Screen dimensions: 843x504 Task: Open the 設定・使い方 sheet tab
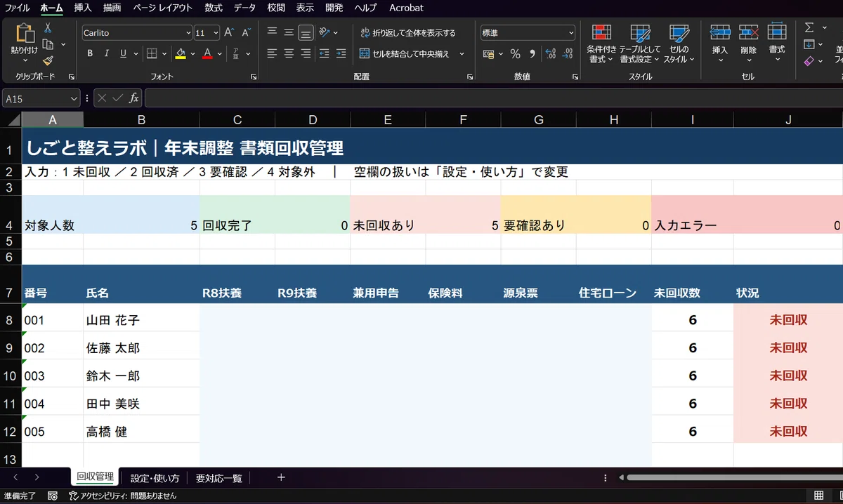click(155, 478)
